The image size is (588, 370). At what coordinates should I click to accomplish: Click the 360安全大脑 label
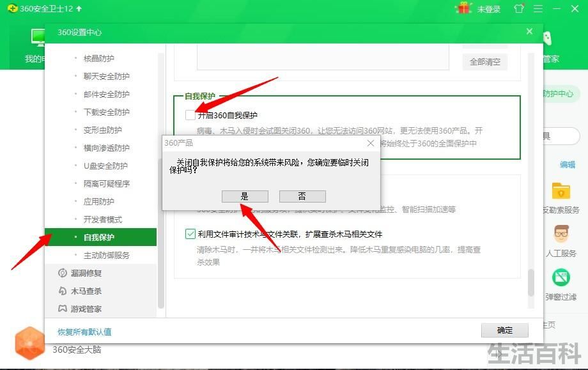[77, 350]
